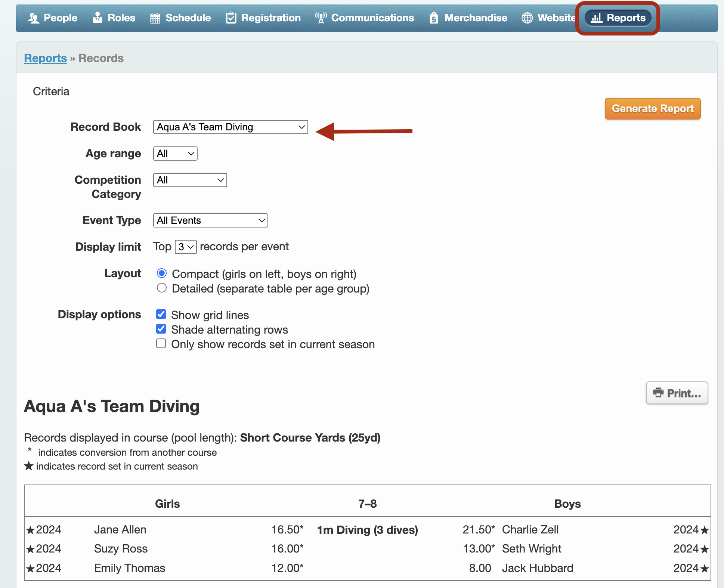This screenshot has width=724, height=588.
Task: Click the Registration clipboard icon
Action: [x=231, y=18]
